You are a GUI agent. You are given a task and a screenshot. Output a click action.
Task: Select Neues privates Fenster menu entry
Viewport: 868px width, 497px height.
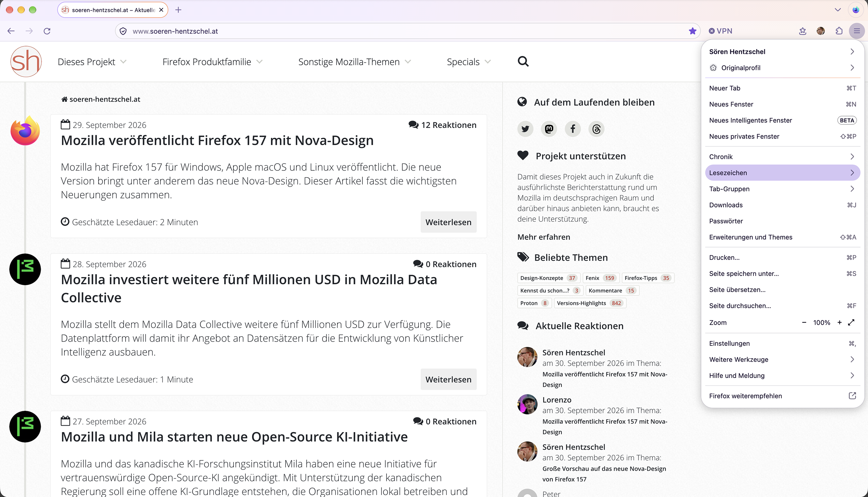(x=782, y=137)
